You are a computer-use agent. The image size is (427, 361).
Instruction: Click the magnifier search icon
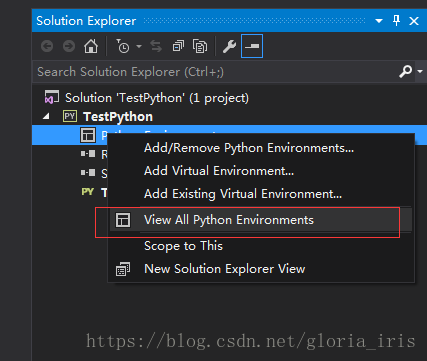tap(405, 71)
